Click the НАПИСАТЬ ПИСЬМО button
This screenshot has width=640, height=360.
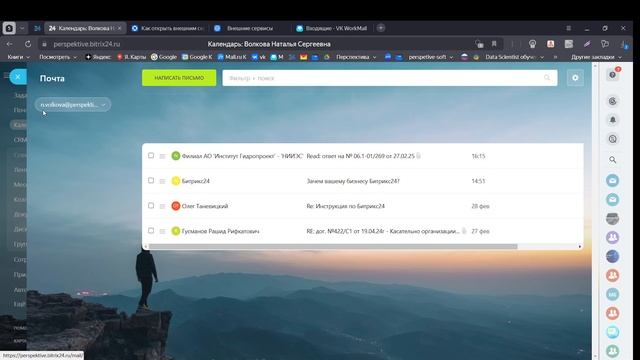tap(179, 78)
